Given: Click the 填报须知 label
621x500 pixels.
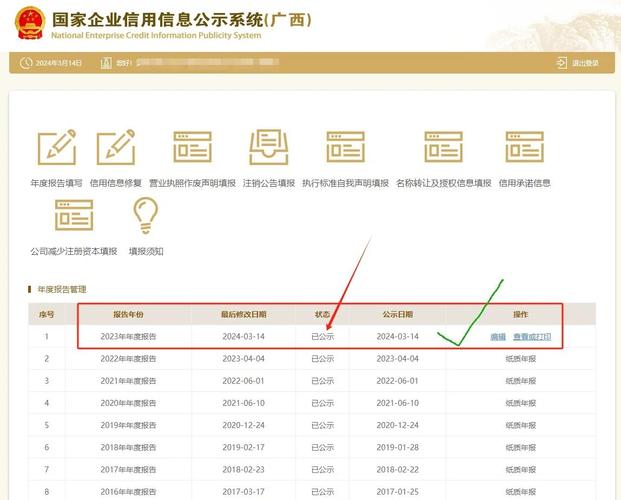Looking at the screenshot, I should pos(146,251).
